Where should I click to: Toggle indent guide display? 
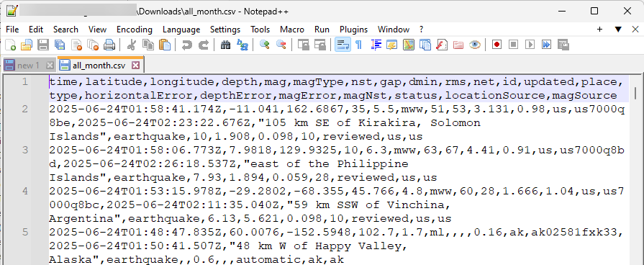click(x=376, y=45)
